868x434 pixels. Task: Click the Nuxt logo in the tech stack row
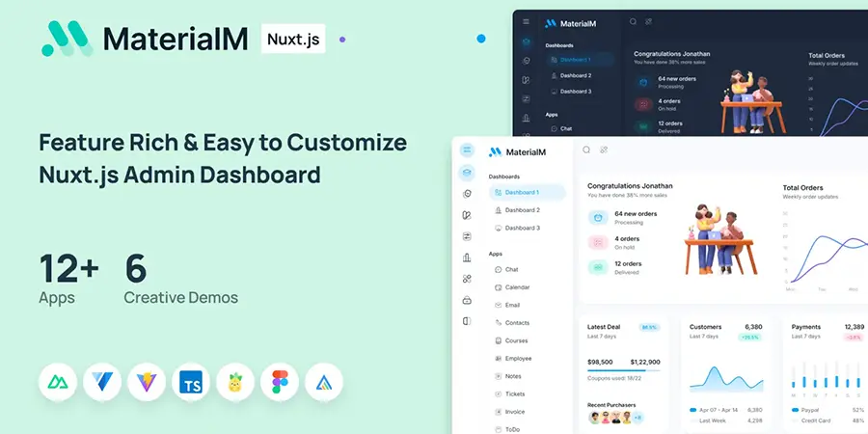[x=58, y=382]
